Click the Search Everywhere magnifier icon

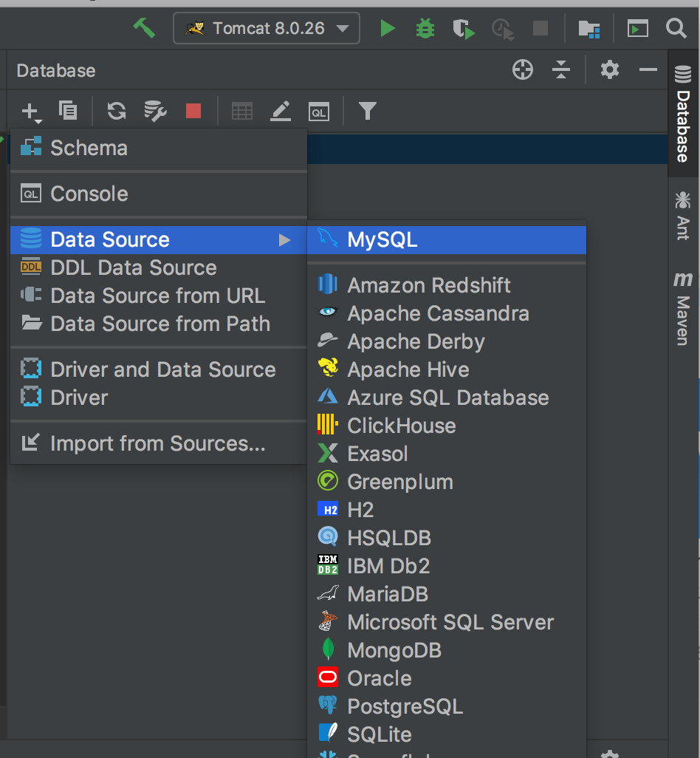click(x=676, y=29)
